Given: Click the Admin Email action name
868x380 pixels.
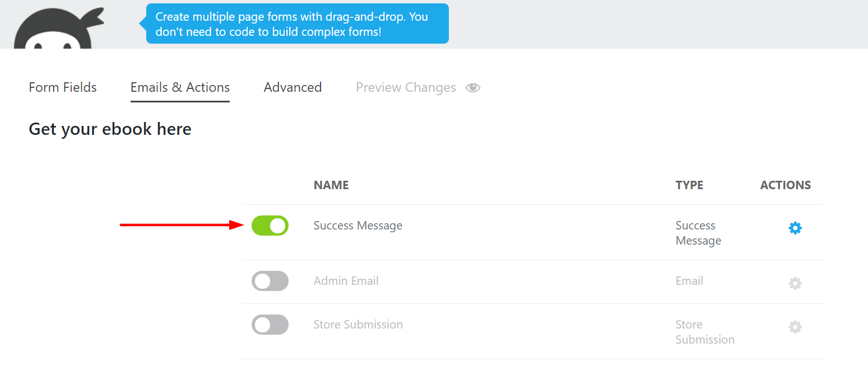Looking at the screenshot, I should [346, 281].
